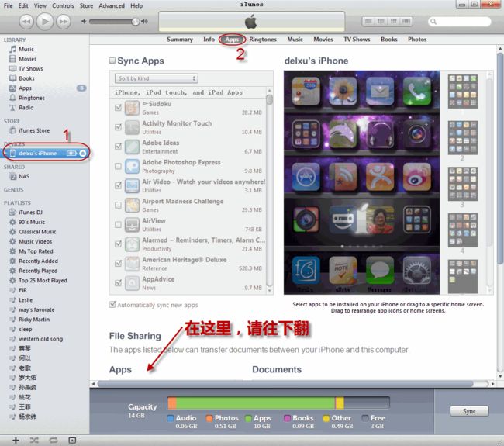Image resolution: width=504 pixels, height=446 pixels.
Task: Click the main pane vertical scrollbar
Action: pyautogui.click(x=500, y=159)
